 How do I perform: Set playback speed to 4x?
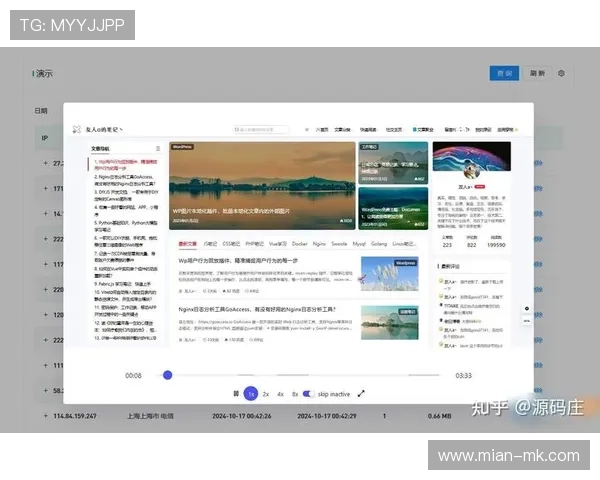[x=280, y=394]
